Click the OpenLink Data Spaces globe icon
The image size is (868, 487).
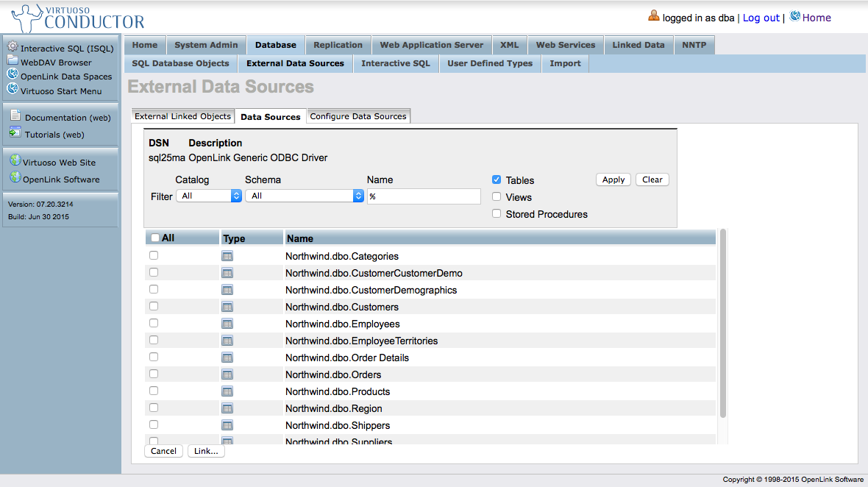(13, 74)
